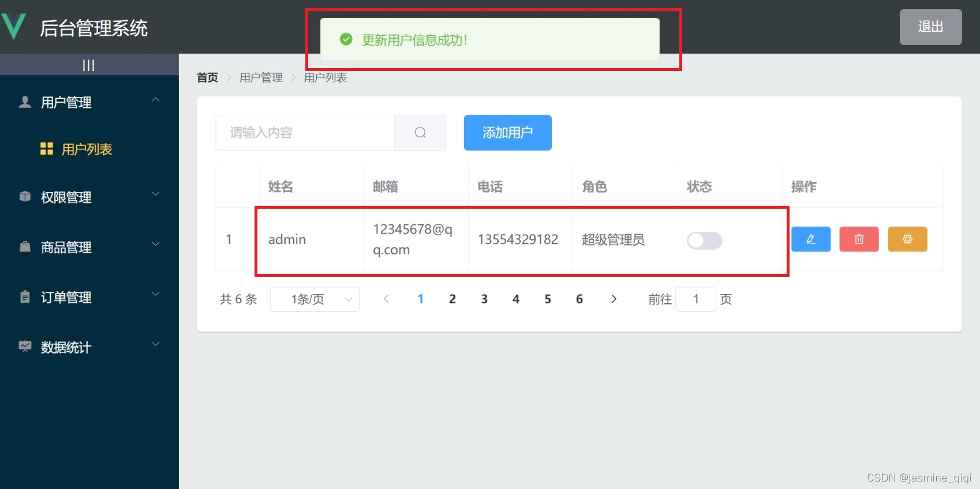Jump to pagination page 3
The image size is (980, 489).
[x=484, y=299]
